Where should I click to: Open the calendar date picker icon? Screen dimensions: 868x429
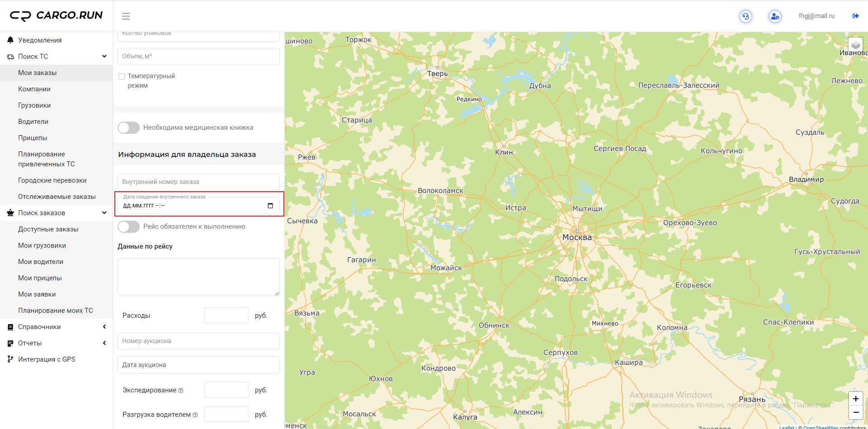pos(270,206)
